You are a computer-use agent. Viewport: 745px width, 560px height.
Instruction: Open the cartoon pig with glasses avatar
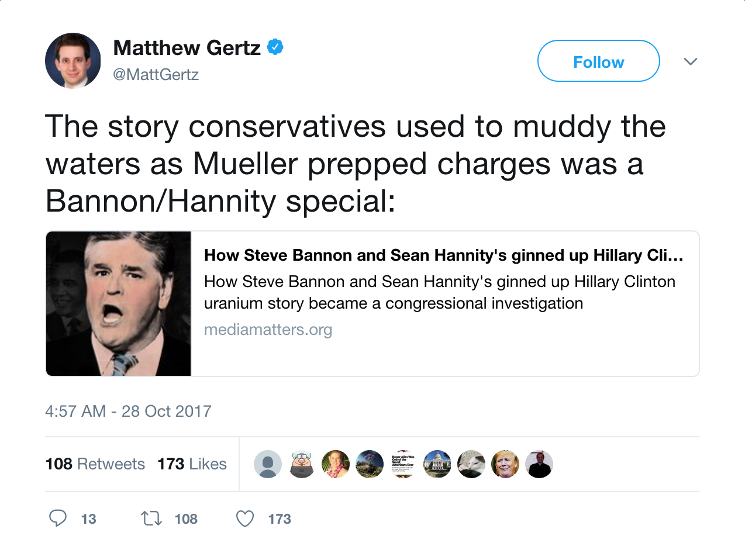[x=302, y=464]
